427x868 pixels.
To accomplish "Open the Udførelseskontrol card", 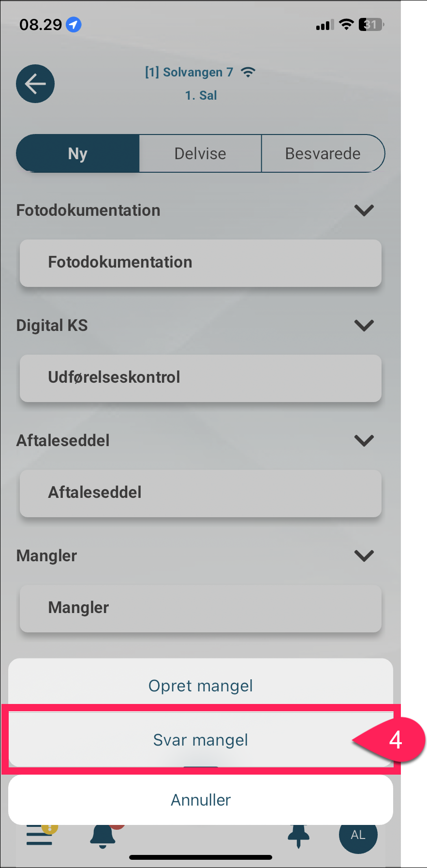I will 201,378.
